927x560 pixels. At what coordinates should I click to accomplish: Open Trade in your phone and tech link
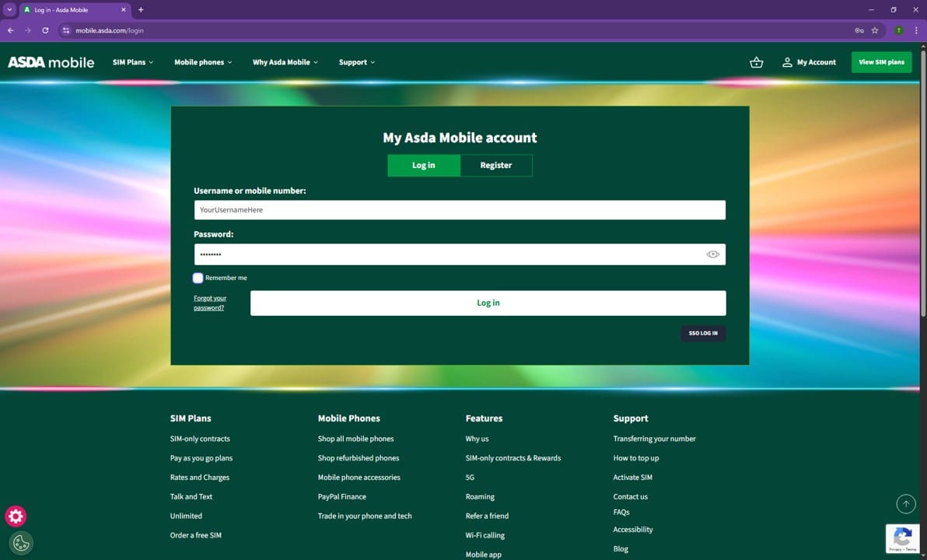point(365,516)
